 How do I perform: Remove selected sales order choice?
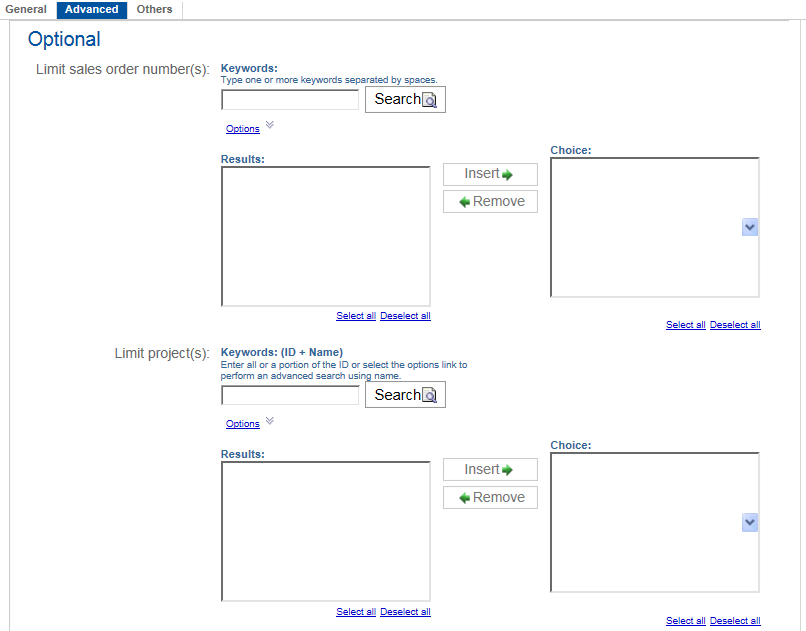coord(490,202)
